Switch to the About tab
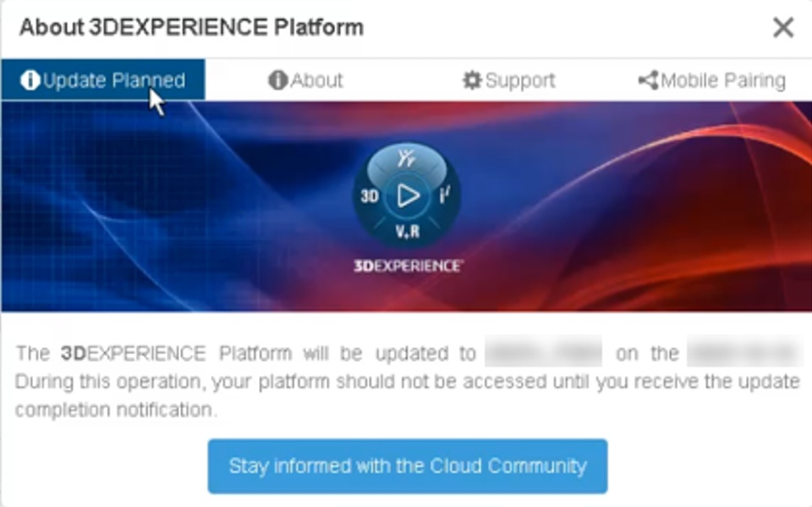812x507 pixels. pos(305,80)
